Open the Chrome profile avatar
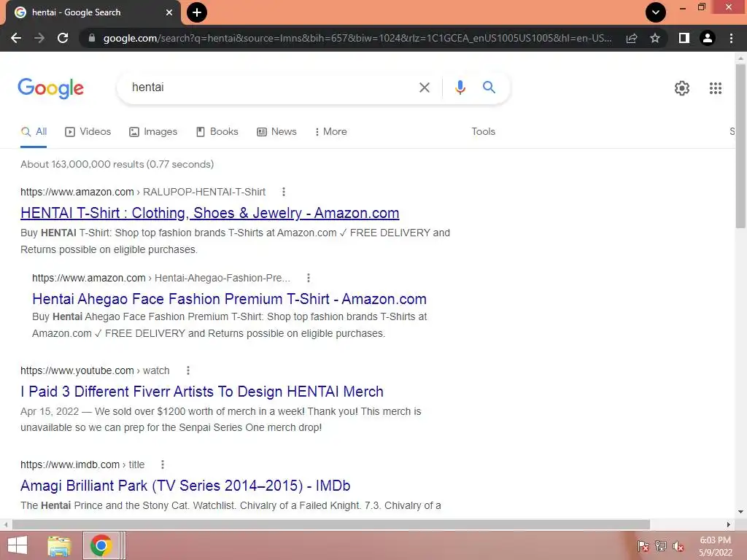This screenshot has width=747, height=560. point(708,38)
